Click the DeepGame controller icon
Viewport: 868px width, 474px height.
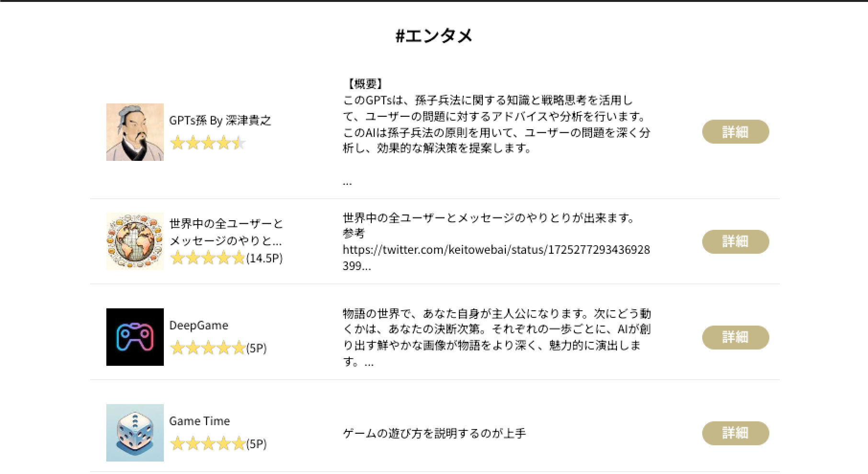click(x=135, y=337)
